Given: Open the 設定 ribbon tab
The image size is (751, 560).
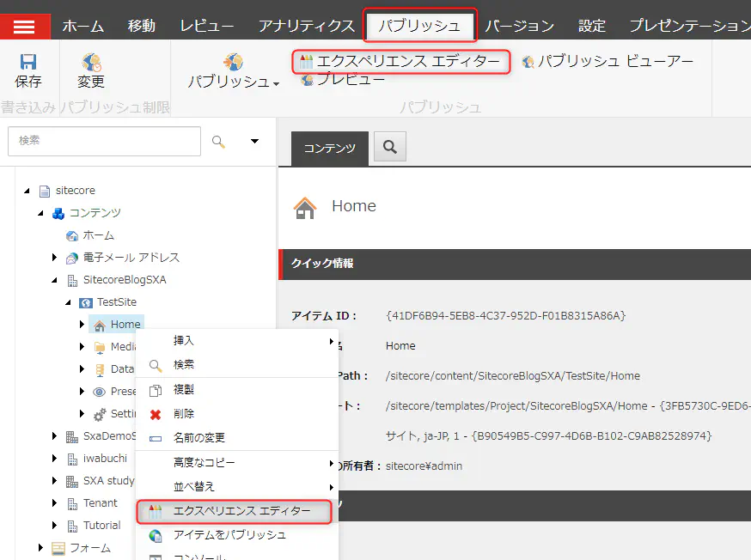Looking at the screenshot, I should pyautogui.click(x=592, y=26).
